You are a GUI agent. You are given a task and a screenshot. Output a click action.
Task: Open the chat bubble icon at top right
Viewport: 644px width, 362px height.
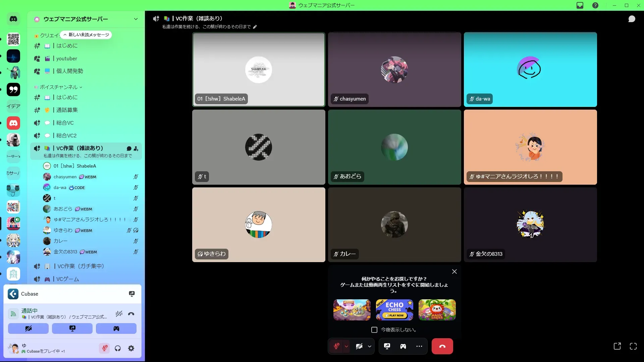point(632,19)
